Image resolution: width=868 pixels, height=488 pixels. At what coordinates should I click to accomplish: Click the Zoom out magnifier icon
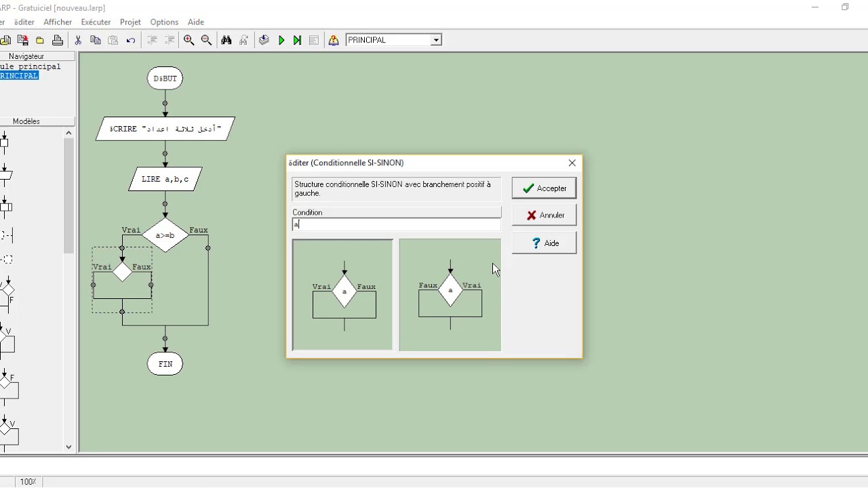pyautogui.click(x=207, y=40)
